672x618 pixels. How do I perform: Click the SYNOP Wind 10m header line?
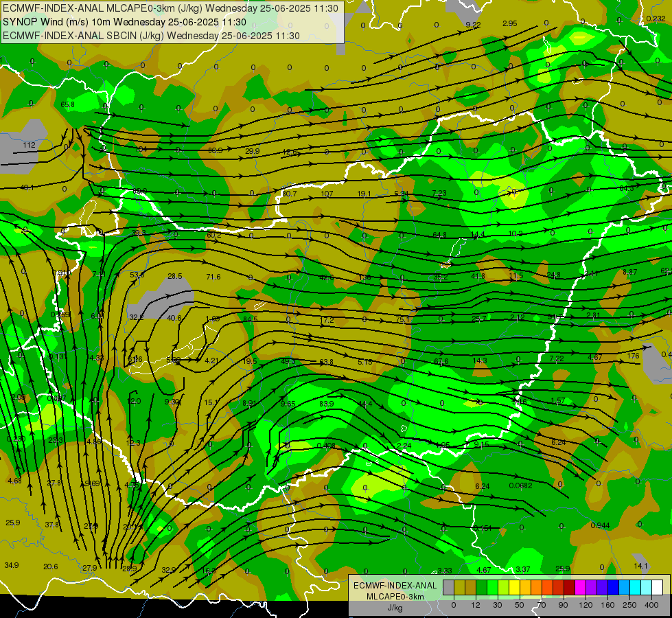pyautogui.click(x=125, y=22)
